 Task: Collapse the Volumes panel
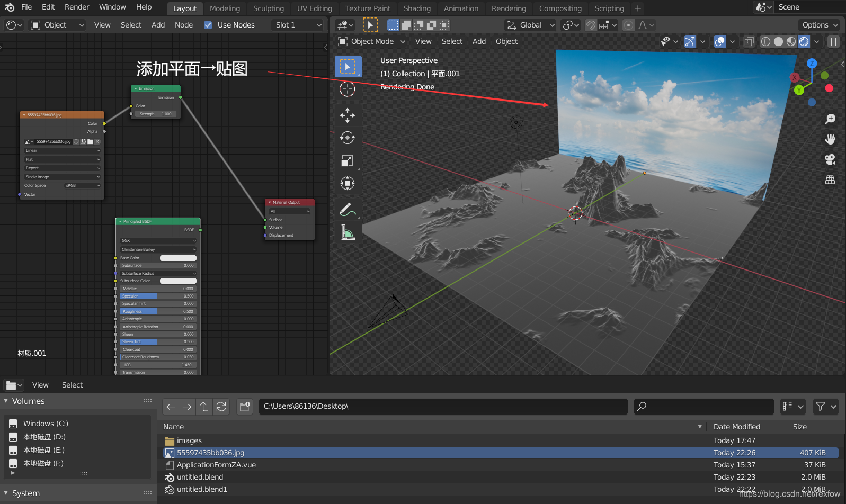(6, 401)
